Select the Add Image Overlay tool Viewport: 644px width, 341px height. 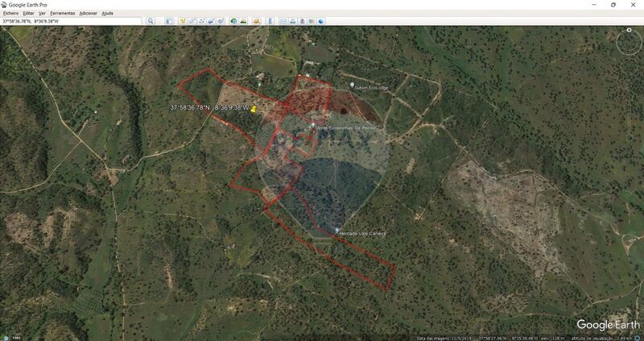211,21
